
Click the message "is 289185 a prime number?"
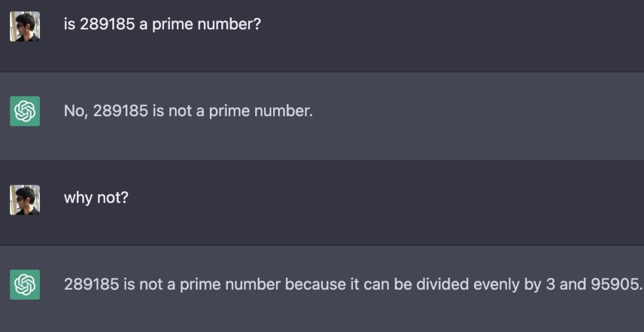tap(162, 24)
